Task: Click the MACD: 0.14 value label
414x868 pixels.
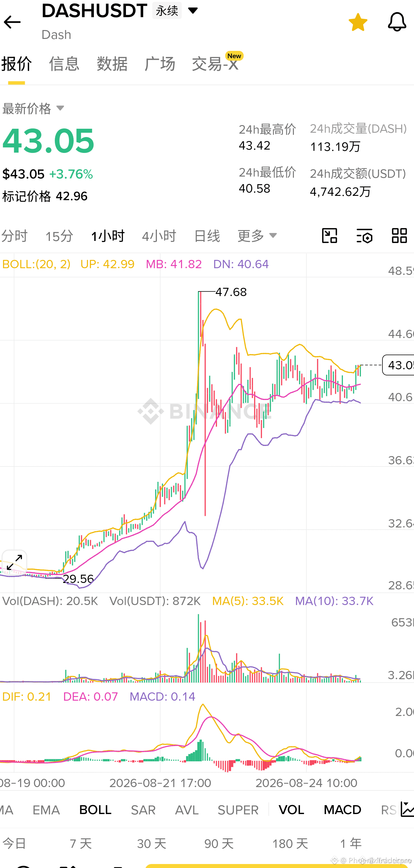Action: tap(162, 696)
